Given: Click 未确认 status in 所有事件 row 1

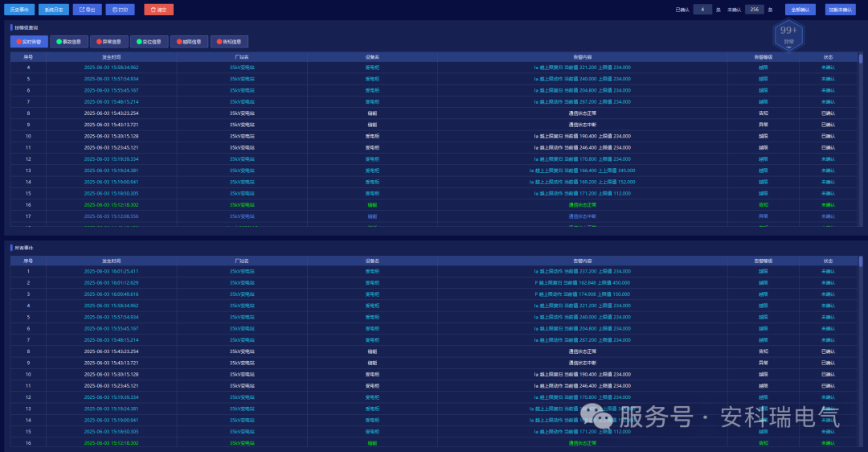Looking at the screenshot, I should [828, 271].
